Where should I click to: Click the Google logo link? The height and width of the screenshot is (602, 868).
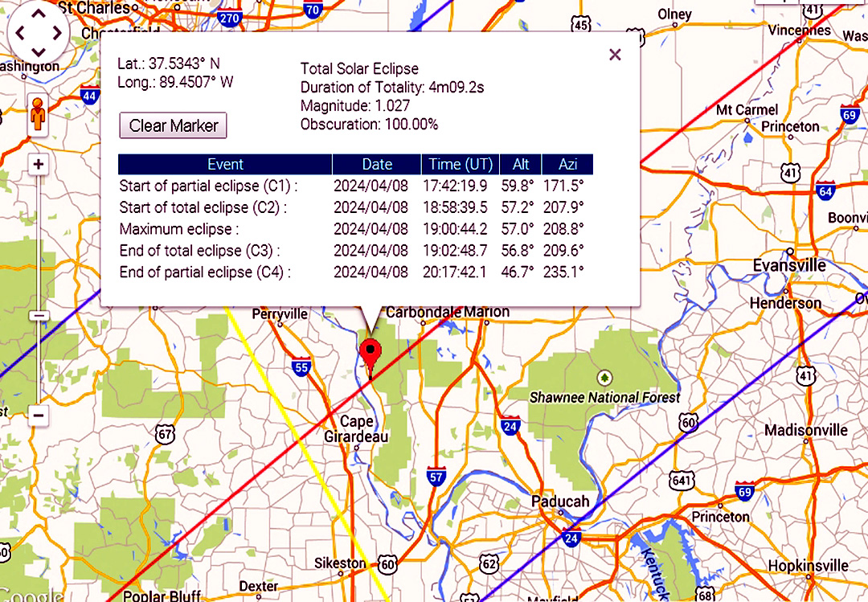coord(32,596)
